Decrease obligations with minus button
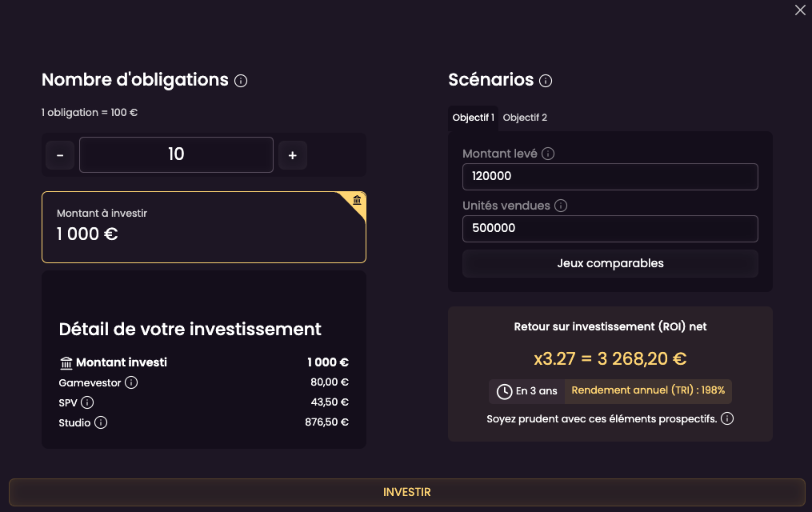Screen dimensions: 812x512 click(60, 155)
